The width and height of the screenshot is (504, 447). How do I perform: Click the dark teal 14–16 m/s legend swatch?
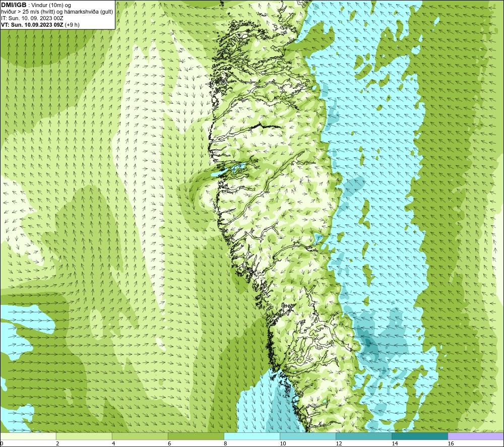[420, 436]
